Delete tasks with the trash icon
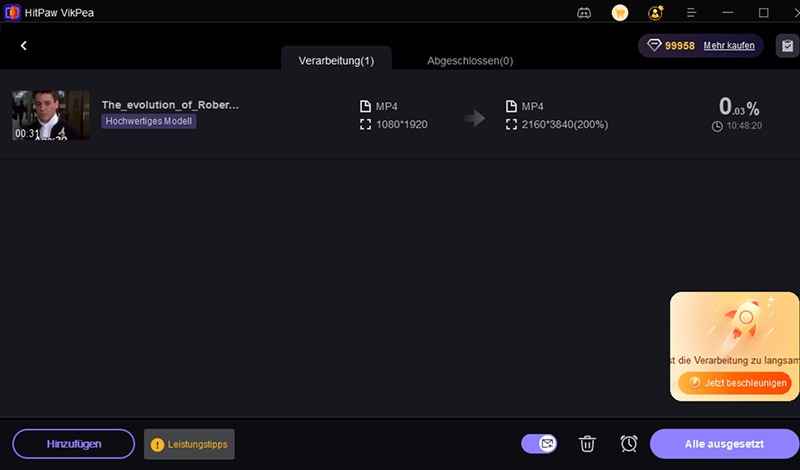Image resolution: width=800 pixels, height=470 pixels. [x=587, y=443]
